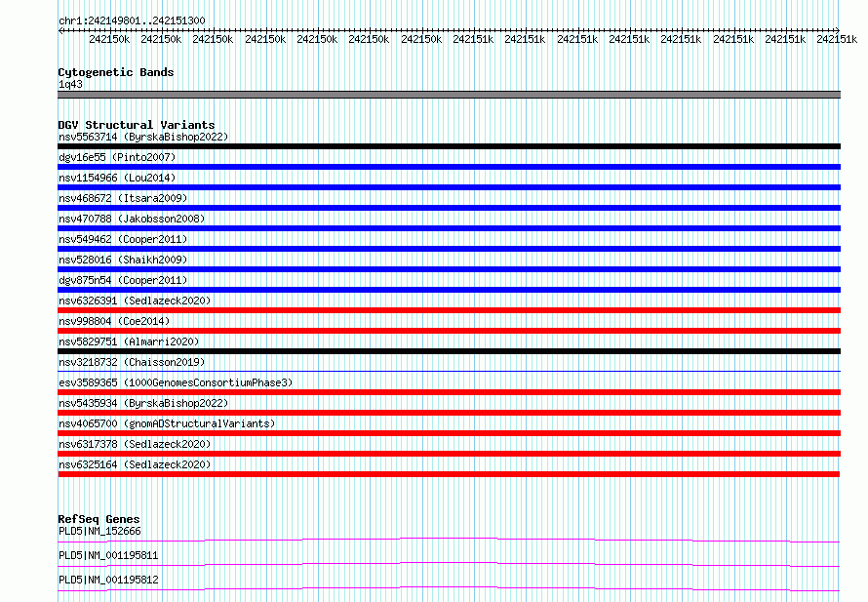This screenshot has width=868, height=602.
Task: Click the magenta line under PLD5|NM_001195811
Action: pyautogui.click(x=449, y=564)
